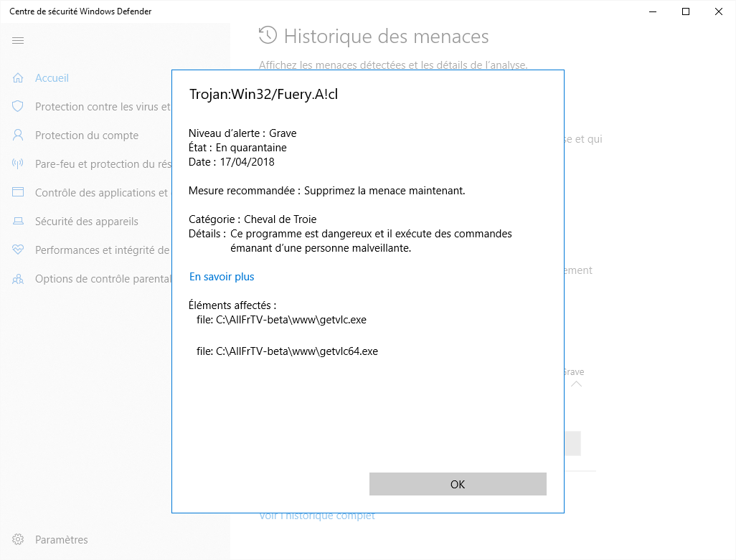This screenshot has height=560, width=736.
Task: Click the Historique des menaces heading
Action: tap(387, 36)
